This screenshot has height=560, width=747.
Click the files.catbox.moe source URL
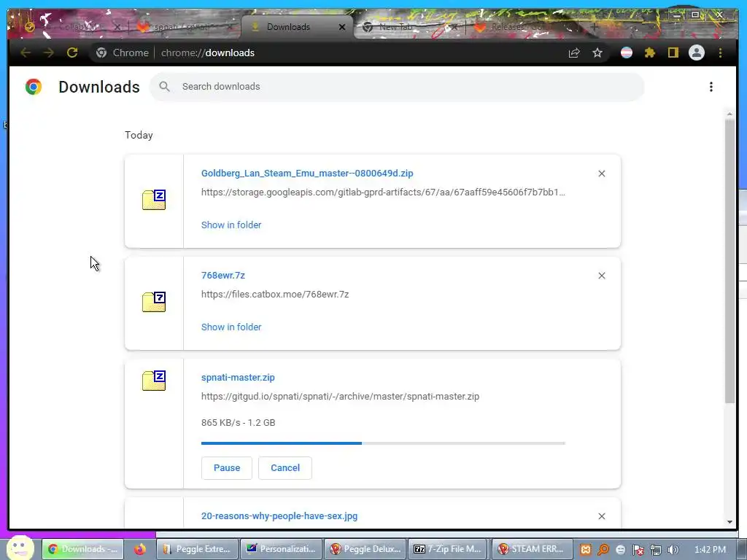click(275, 295)
